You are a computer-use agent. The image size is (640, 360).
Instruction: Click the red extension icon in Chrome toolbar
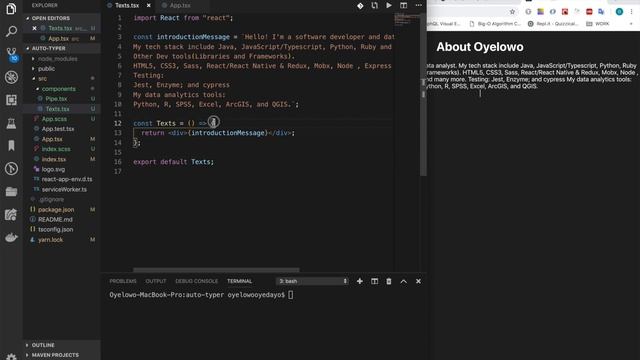(565, 12)
